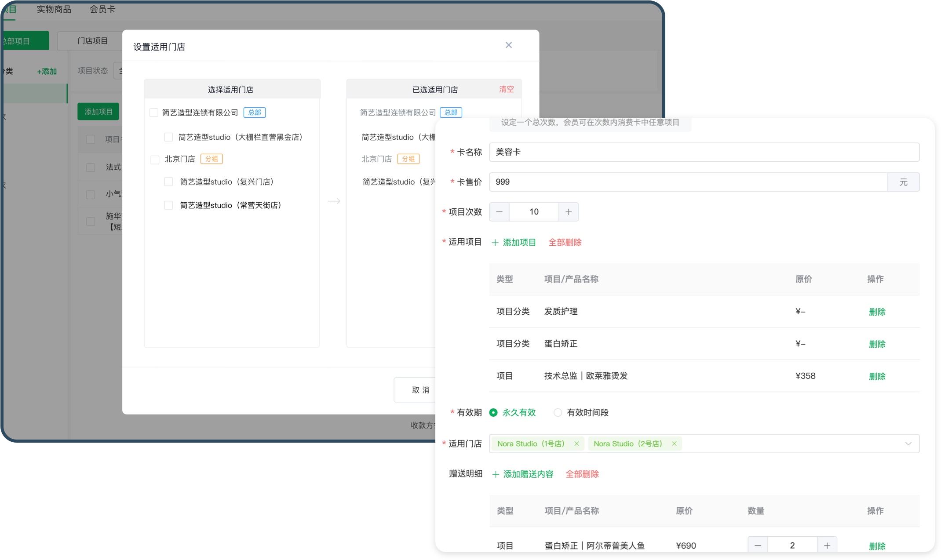Click 全部删除 beside 适用项目
The image size is (941, 560).
(565, 242)
